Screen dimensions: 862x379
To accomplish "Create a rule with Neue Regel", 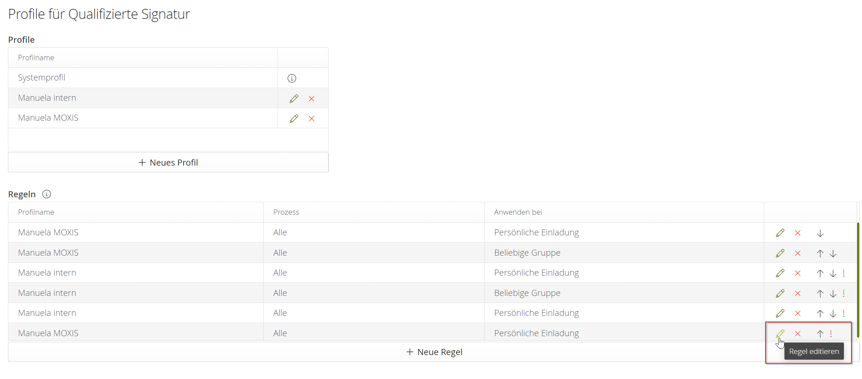I will tap(434, 352).
